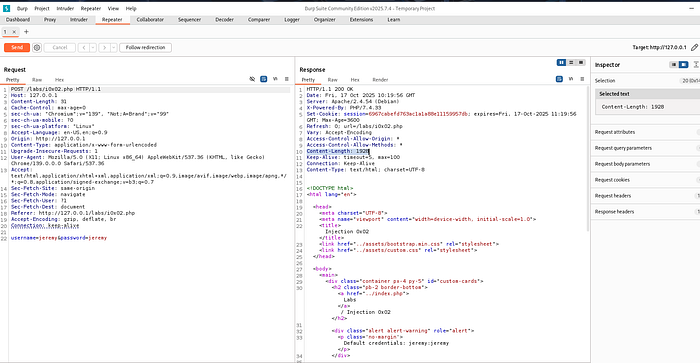Add a new Repeater tab

point(26,32)
